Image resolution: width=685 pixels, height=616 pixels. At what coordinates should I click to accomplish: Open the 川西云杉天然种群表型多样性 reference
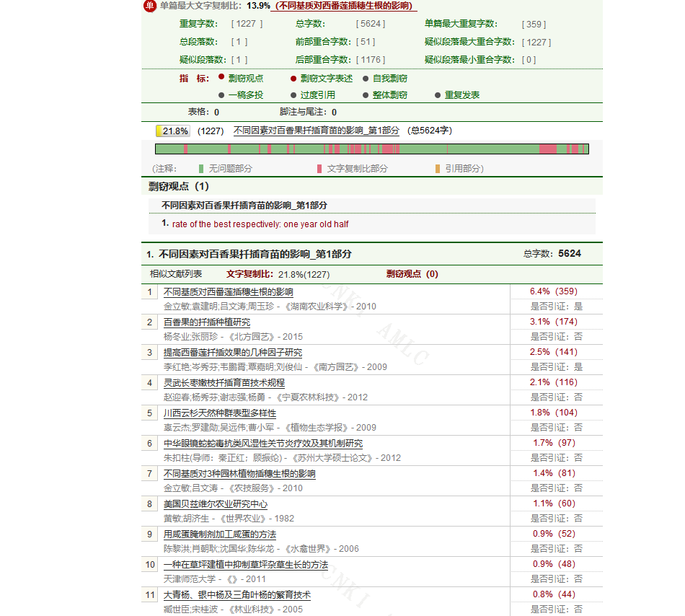(220, 413)
